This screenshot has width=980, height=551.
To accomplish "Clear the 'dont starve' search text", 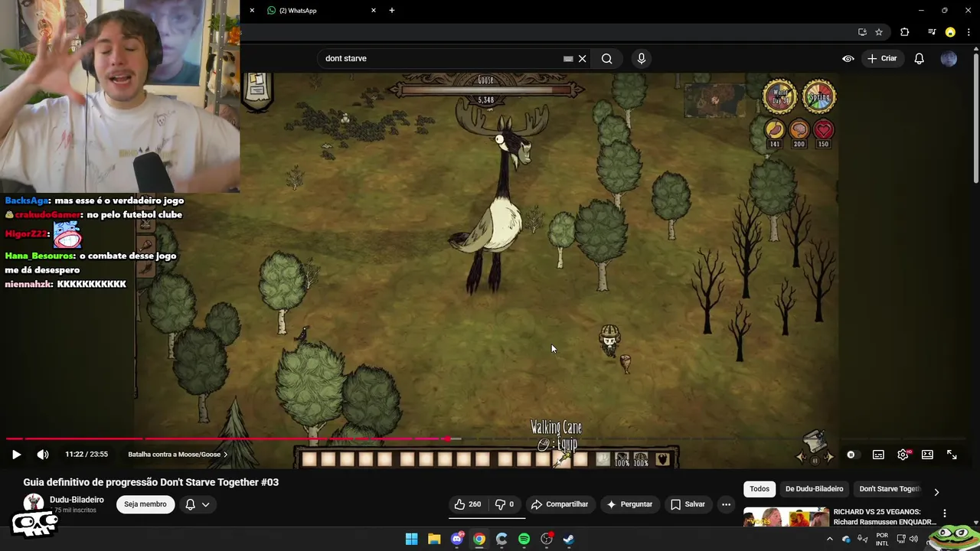I will click(582, 58).
